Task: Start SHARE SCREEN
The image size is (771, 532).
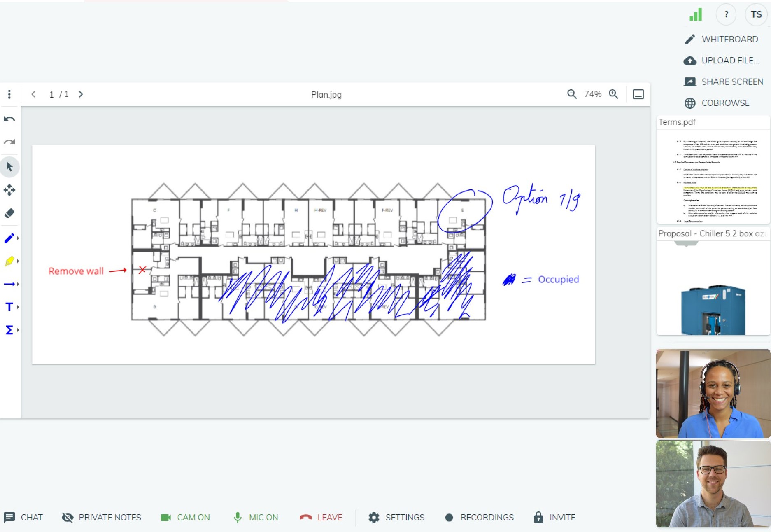Action: pos(724,82)
